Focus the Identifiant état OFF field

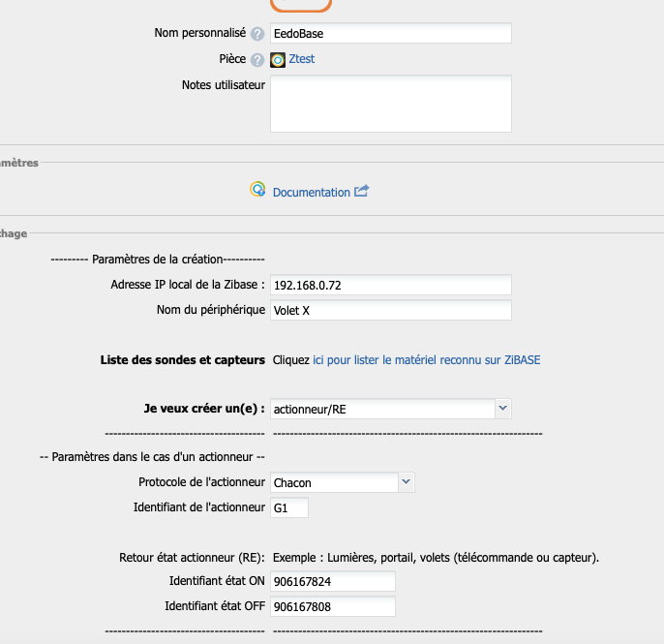(333, 606)
